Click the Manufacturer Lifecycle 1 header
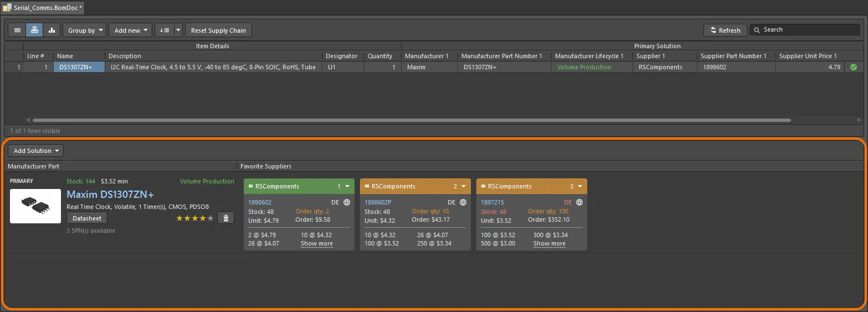868x312 pixels. [592, 56]
